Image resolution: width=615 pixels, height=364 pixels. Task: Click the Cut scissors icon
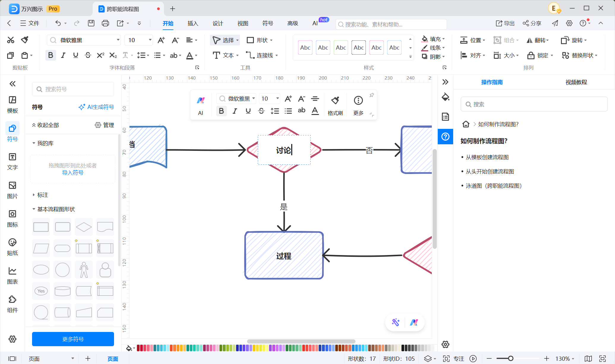point(11,40)
